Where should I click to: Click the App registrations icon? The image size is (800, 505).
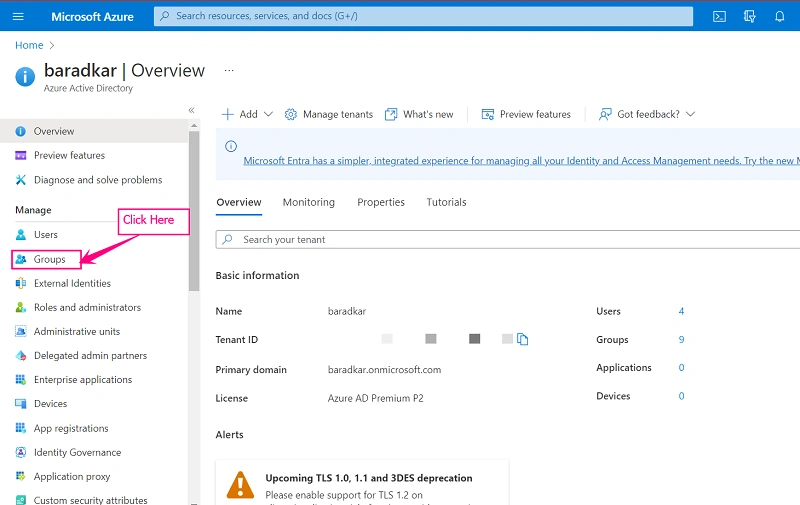(20, 428)
